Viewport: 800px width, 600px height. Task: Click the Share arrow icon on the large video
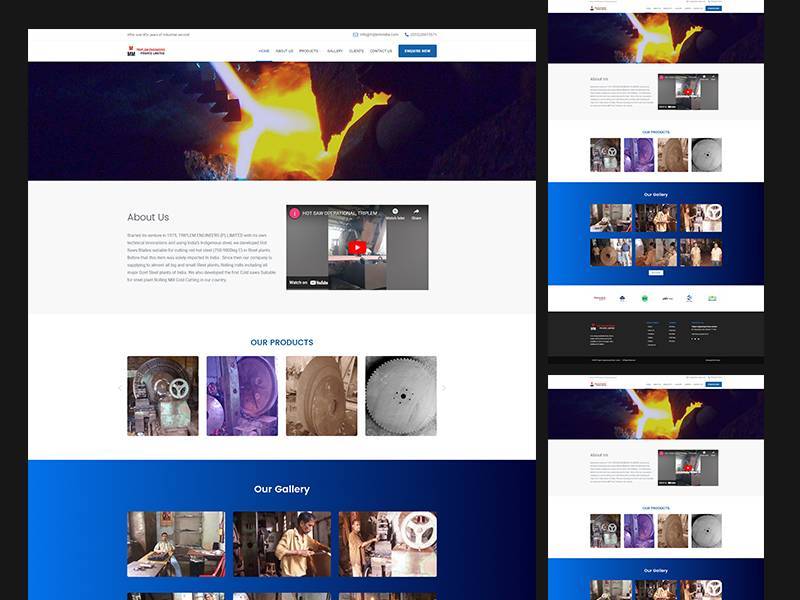[x=416, y=211]
